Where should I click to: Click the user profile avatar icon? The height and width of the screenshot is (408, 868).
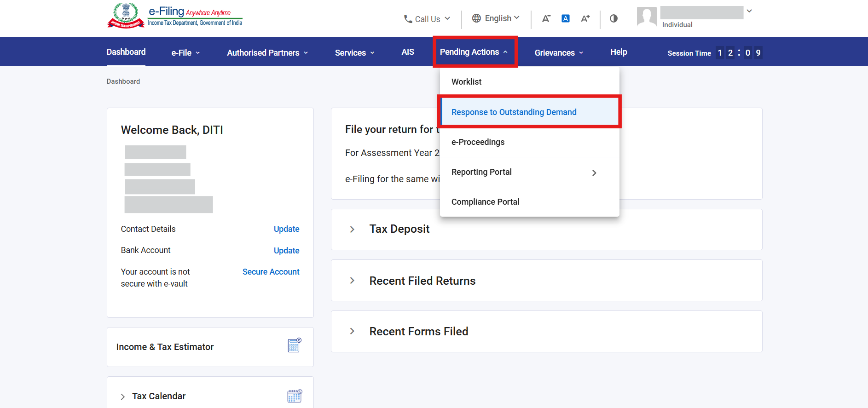pos(646,17)
